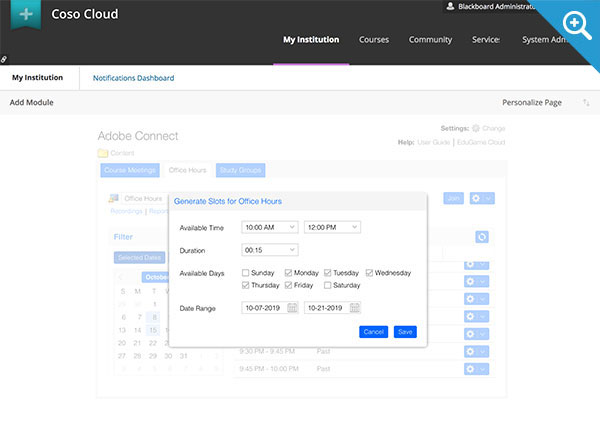Switch to Study Groups tab
Viewport: 600px width, 444px height.
[240, 170]
